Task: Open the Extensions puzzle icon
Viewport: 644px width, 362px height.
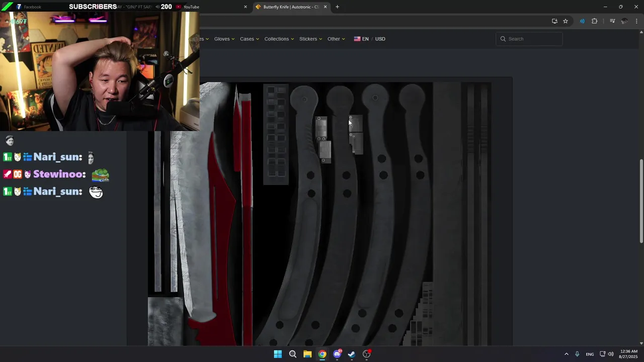Action: (x=595, y=21)
